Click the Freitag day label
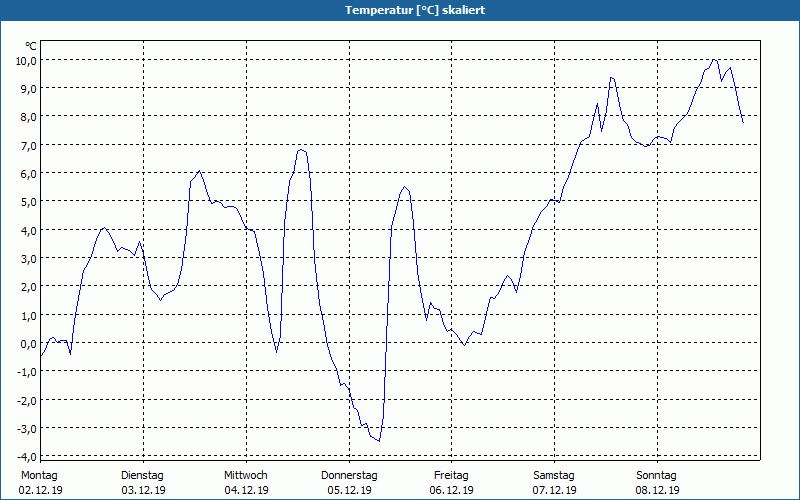800x500 pixels. pyautogui.click(x=452, y=476)
